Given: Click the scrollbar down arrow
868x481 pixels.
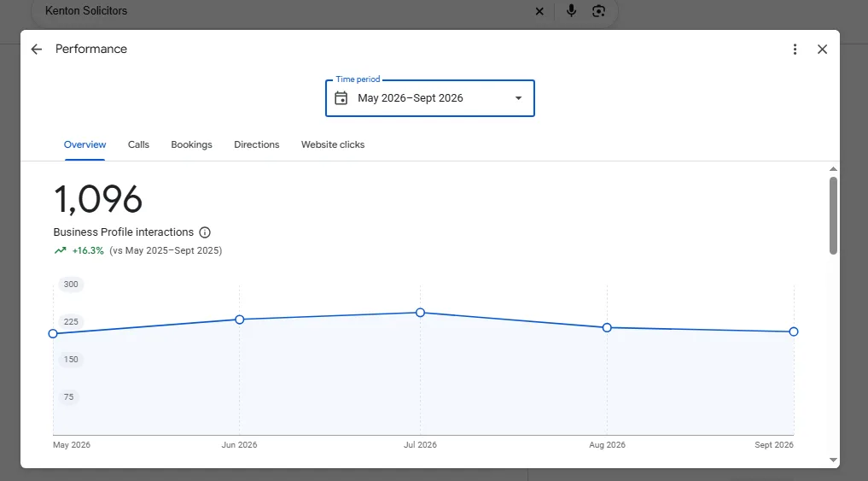Looking at the screenshot, I should [x=833, y=460].
